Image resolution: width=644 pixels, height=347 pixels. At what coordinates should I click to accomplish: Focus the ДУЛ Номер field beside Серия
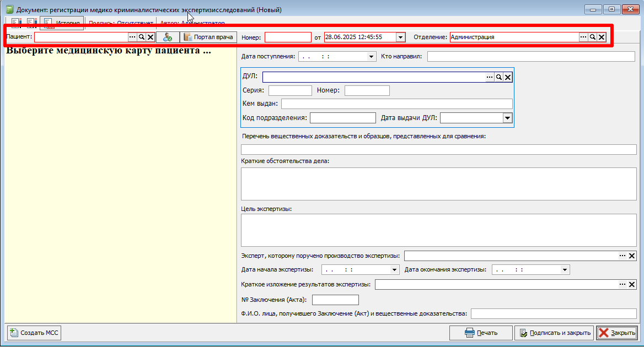pyautogui.click(x=367, y=91)
